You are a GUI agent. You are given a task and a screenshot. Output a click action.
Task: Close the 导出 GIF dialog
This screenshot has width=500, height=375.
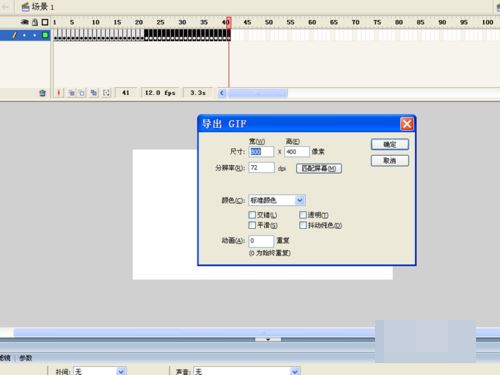[407, 124]
